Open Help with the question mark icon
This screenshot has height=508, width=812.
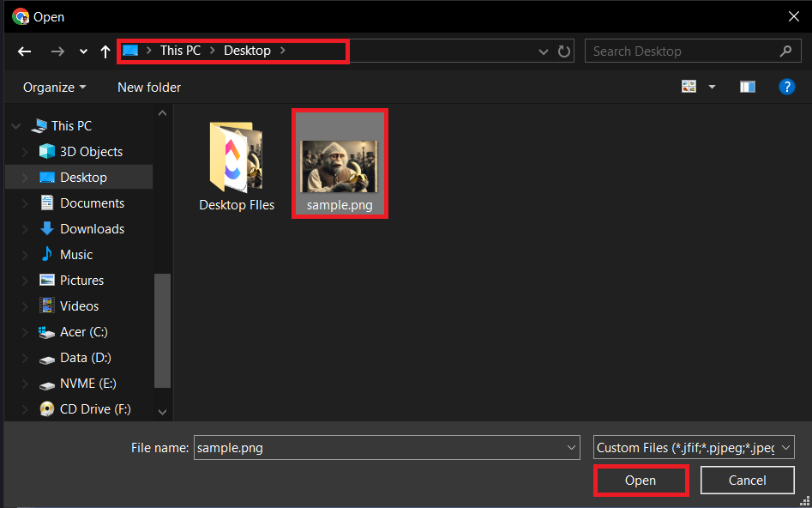click(x=787, y=86)
